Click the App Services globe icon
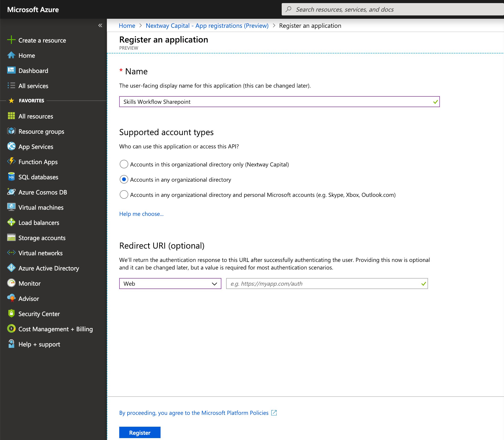This screenshot has height=440, width=504. pyautogui.click(x=11, y=146)
